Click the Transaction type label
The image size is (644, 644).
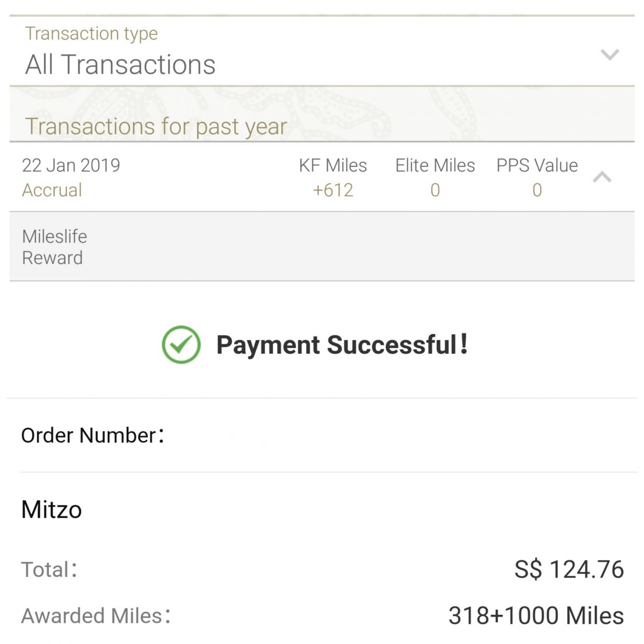pyautogui.click(x=91, y=33)
